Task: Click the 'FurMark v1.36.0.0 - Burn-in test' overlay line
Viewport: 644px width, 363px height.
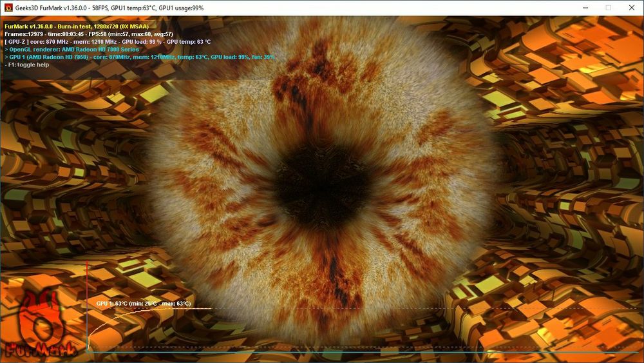Action: point(77,26)
